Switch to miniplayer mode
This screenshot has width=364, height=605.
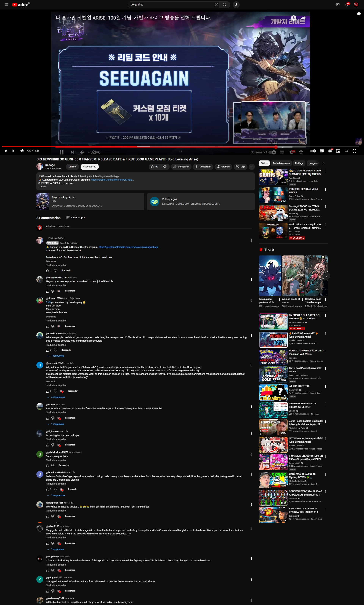pyautogui.click(x=338, y=151)
